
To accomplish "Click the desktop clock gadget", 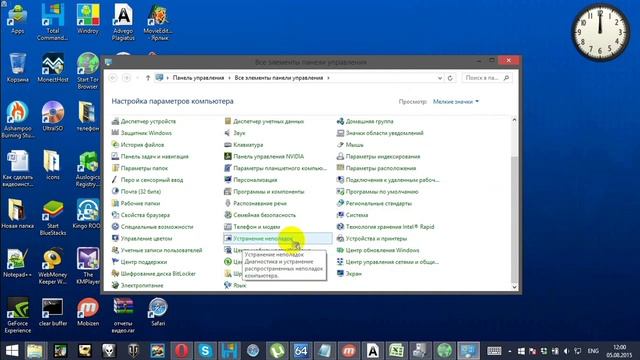I will coord(600,33).
